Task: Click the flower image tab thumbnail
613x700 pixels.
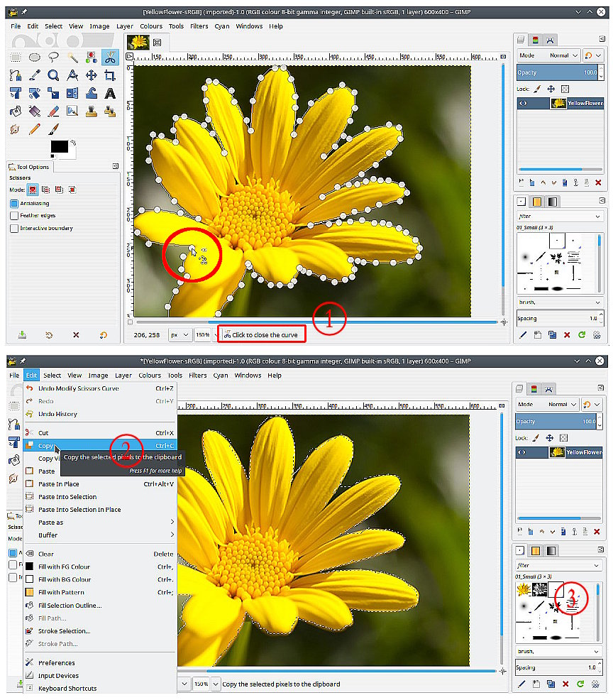Action: coord(137,43)
